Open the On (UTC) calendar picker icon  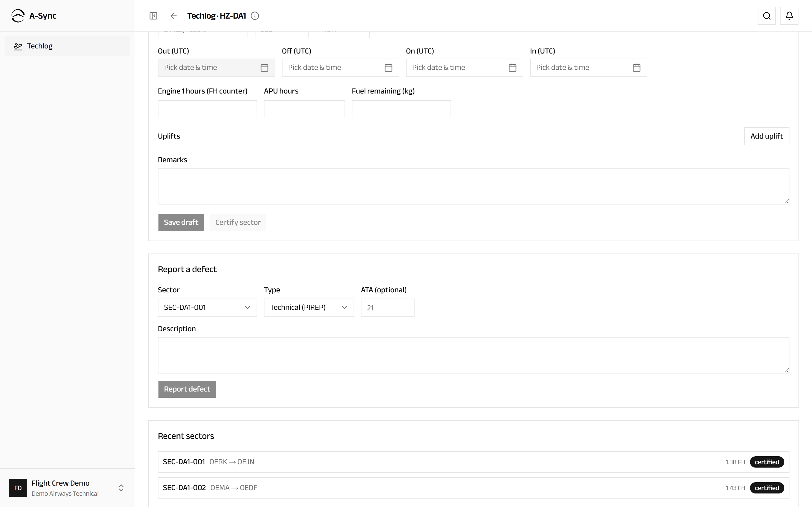(512, 68)
